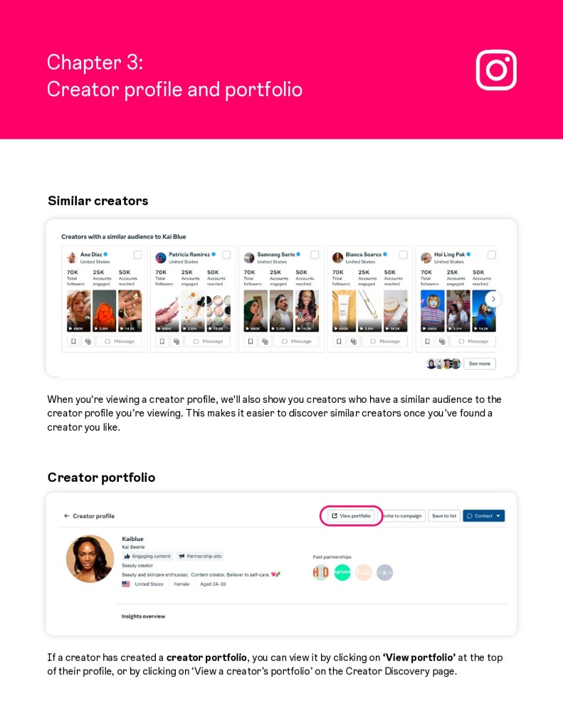Open Kaiblue's profile photo
Image resolution: width=563 pixels, height=728 pixels.
click(x=90, y=559)
